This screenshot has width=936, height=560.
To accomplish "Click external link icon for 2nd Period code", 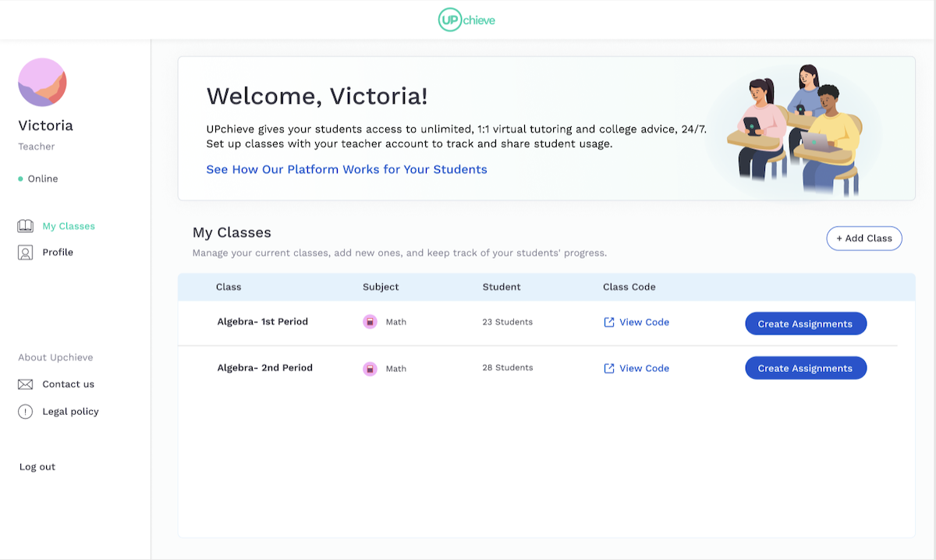I will pyautogui.click(x=609, y=369).
